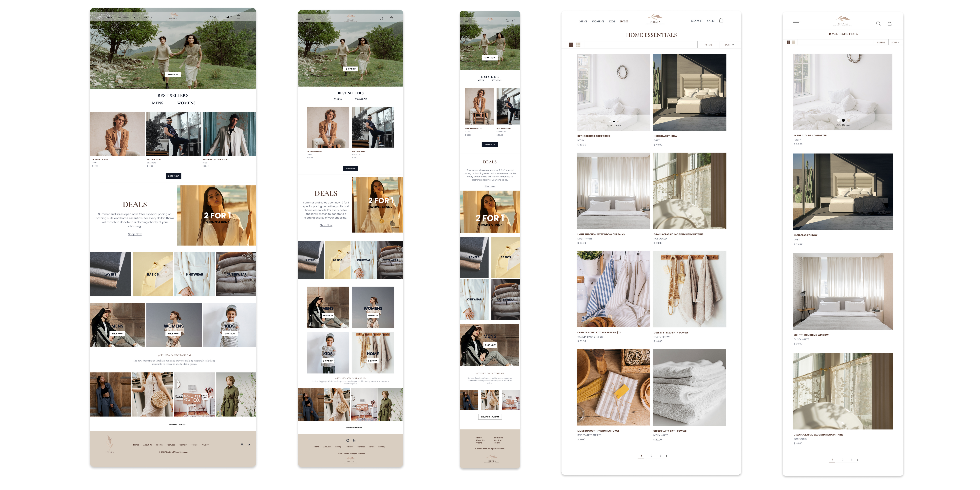Viewport: 980px width, 490px height.
Task: Open shopping bag on tablet homepage mockup
Action: pyautogui.click(x=391, y=18)
